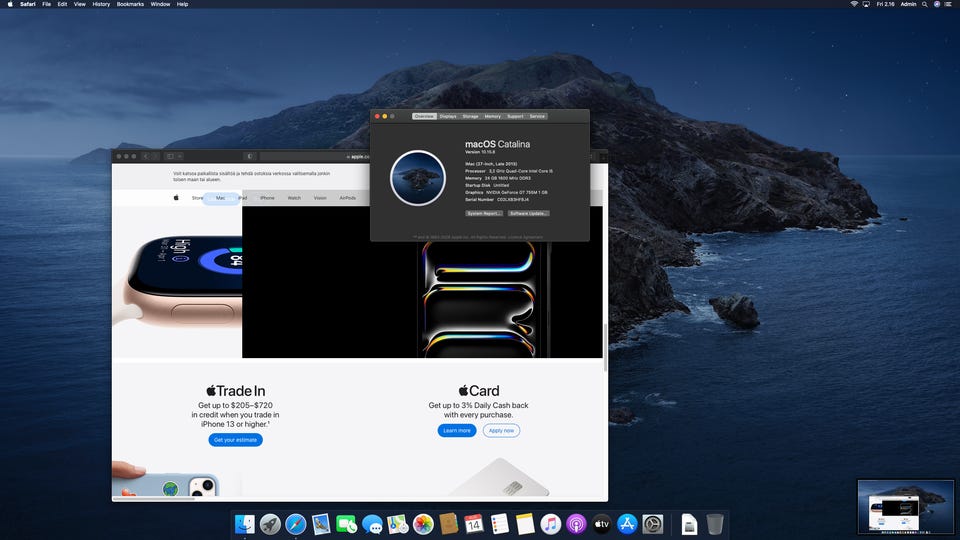Switch to Support tab in About This Mac

(516, 116)
